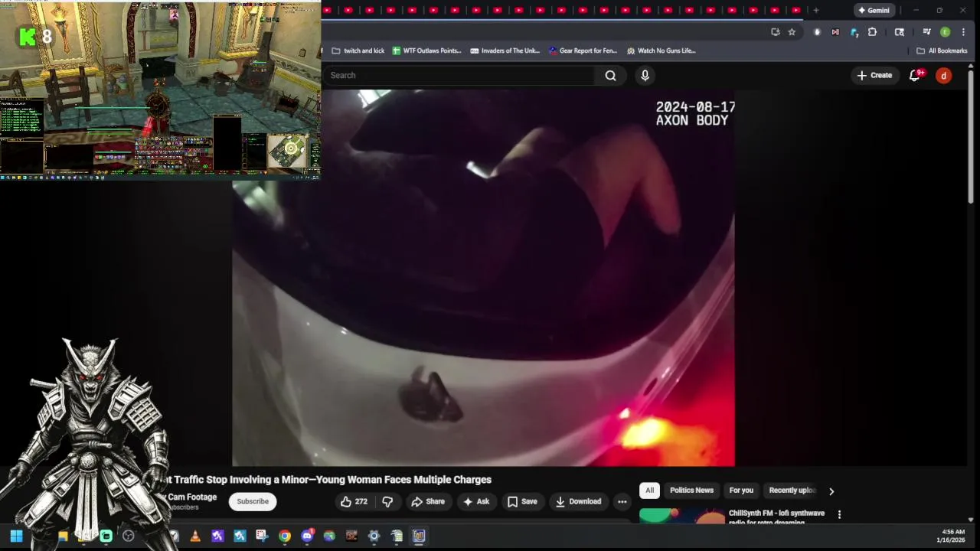Viewport: 980px width, 551px height.
Task: Bookmark this tab with the star icon
Action: point(792,32)
